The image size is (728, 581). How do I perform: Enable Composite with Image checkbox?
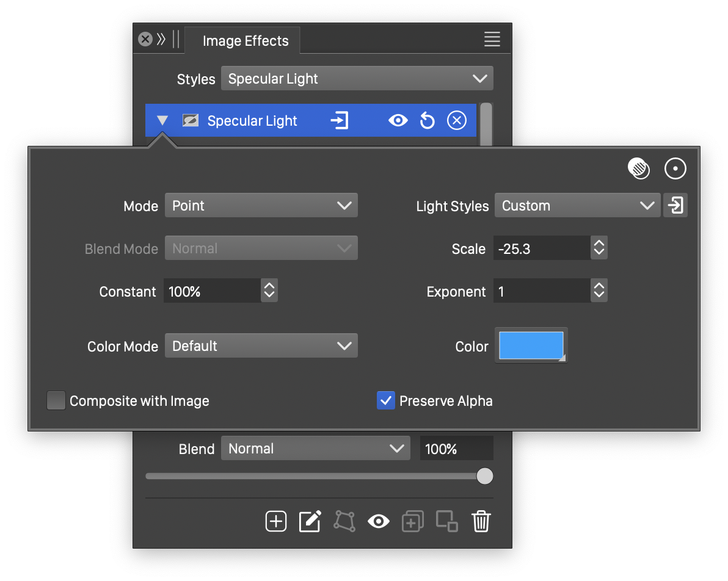(x=56, y=401)
